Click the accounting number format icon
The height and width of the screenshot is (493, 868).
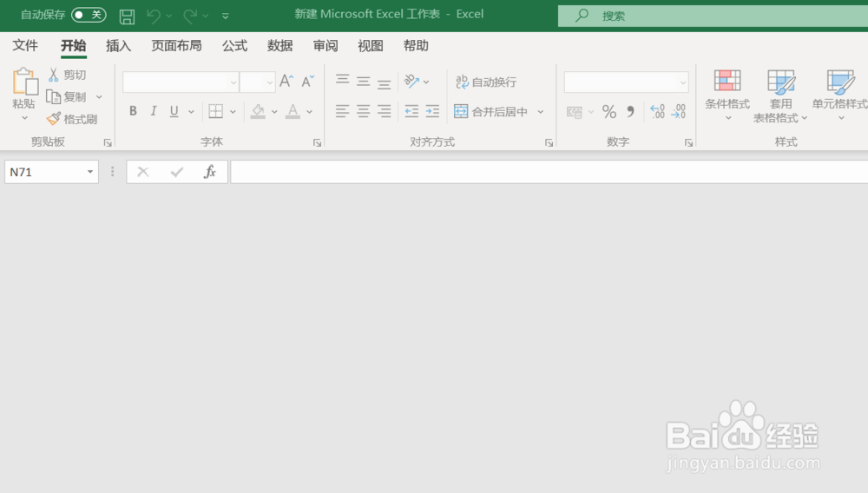pos(575,112)
